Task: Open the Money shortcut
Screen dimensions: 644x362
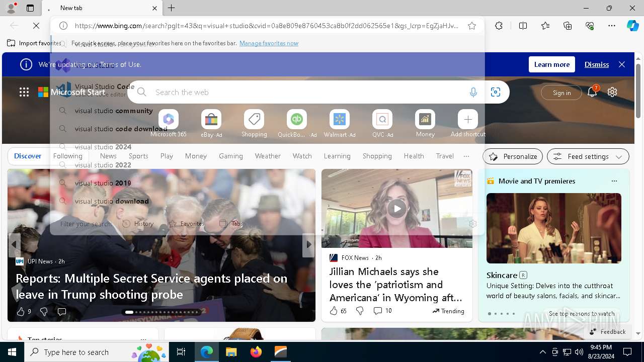Action: point(425,123)
